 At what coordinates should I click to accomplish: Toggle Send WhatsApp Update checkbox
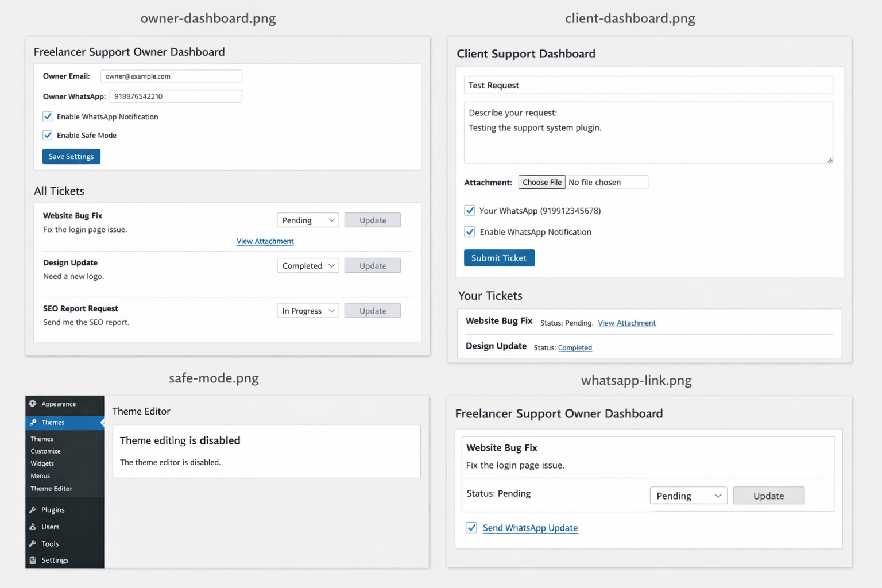pyautogui.click(x=471, y=527)
